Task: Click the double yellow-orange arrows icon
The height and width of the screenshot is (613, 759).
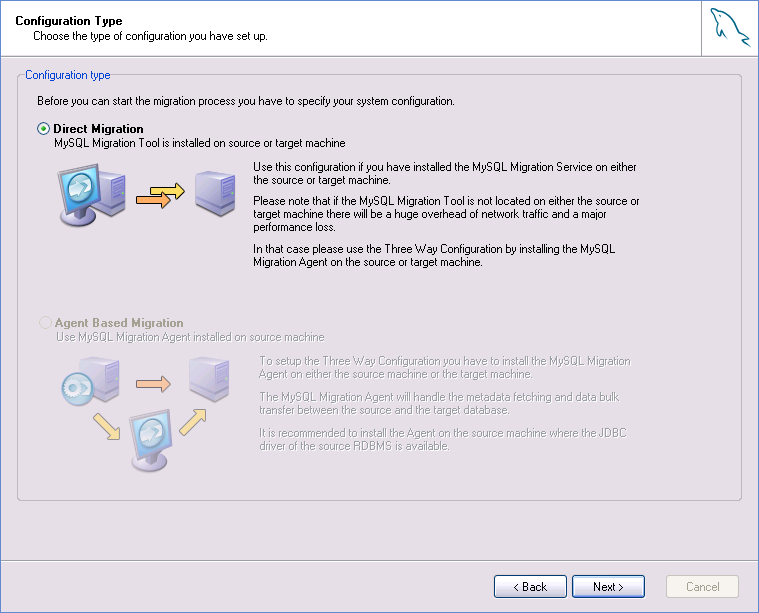Action: click(160, 196)
